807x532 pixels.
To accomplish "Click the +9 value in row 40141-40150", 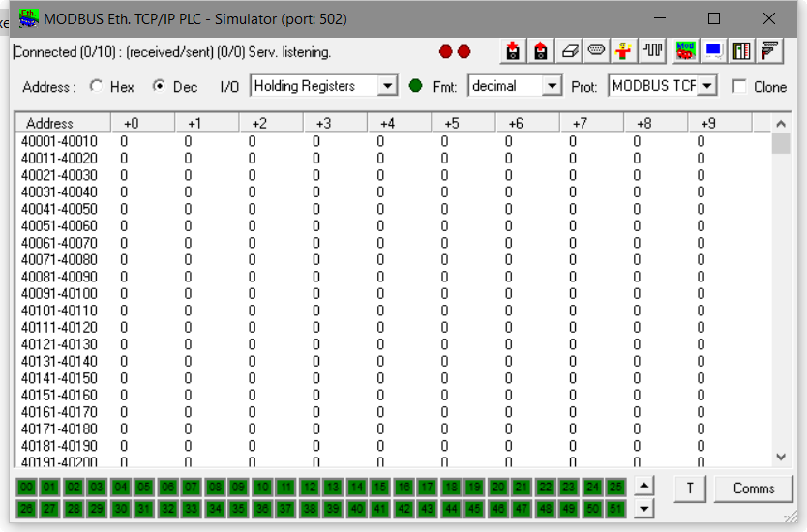I will pos(701,378).
